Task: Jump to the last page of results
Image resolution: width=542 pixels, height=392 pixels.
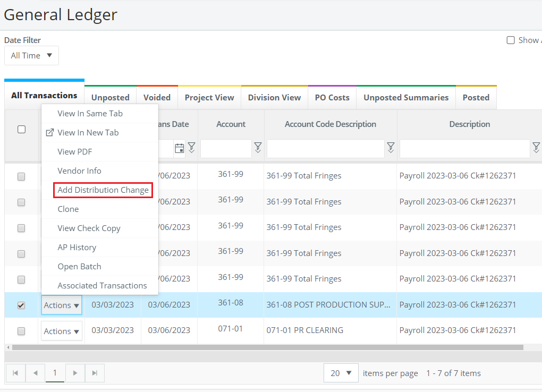Action: point(95,373)
